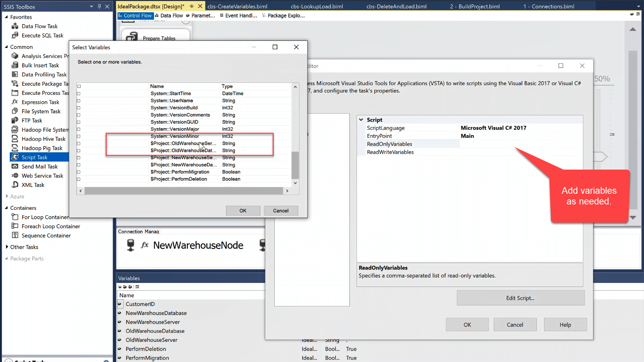The image size is (644, 362).
Task: Select the Web Service Task icon
Action: [15, 176]
